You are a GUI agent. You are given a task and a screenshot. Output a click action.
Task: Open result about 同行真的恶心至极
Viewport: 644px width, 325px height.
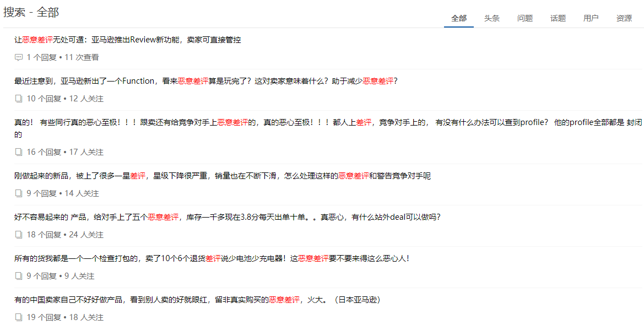point(328,128)
